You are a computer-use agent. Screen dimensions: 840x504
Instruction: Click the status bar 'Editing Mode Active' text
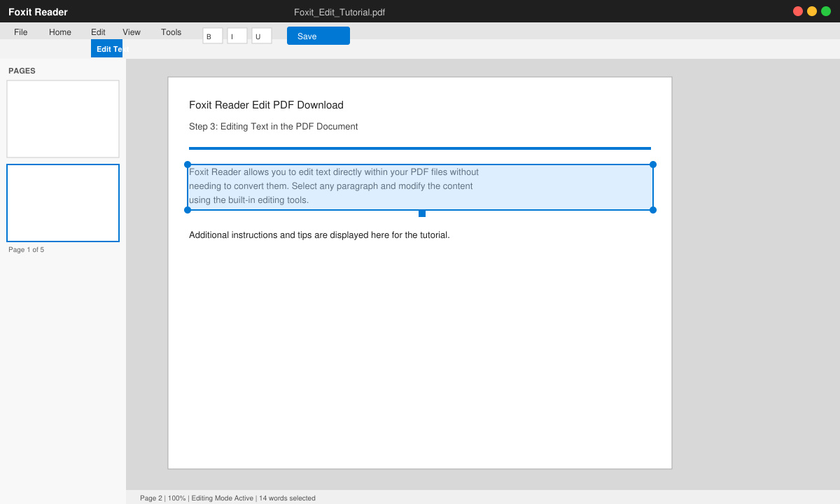tap(222, 498)
